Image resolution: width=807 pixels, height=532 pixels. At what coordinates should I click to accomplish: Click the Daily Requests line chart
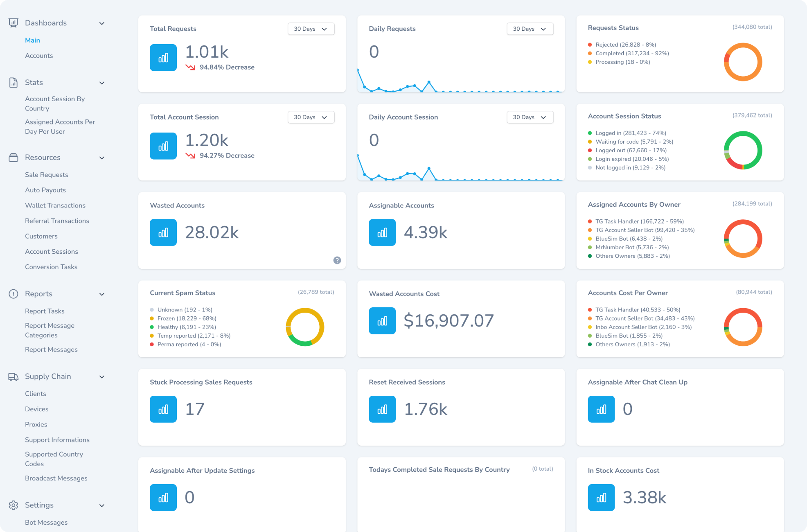pyautogui.click(x=460, y=82)
